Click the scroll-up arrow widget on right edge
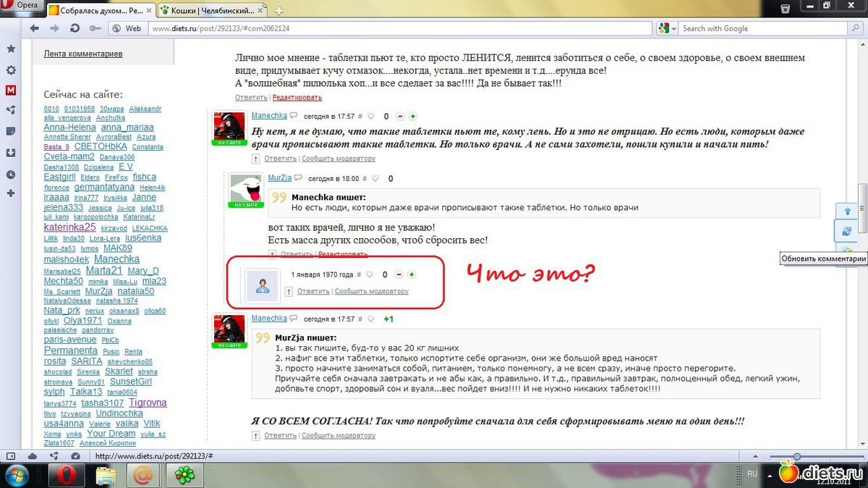The width and height of the screenshot is (868, 488). click(847, 211)
